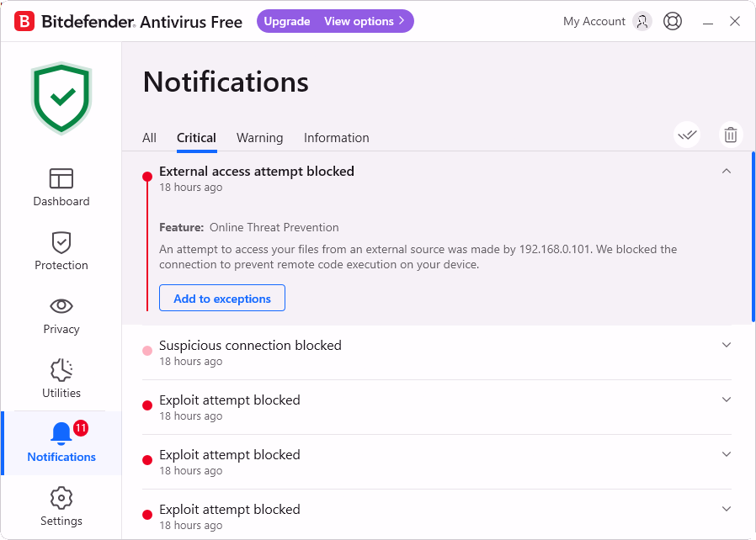Open the Privacy eye section
The height and width of the screenshot is (540, 756).
click(x=61, y=315)
